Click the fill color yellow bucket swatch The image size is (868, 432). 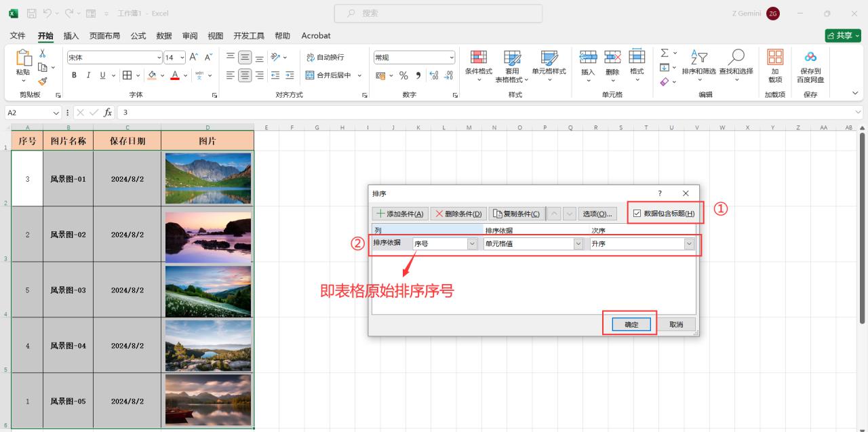point(152,75)
